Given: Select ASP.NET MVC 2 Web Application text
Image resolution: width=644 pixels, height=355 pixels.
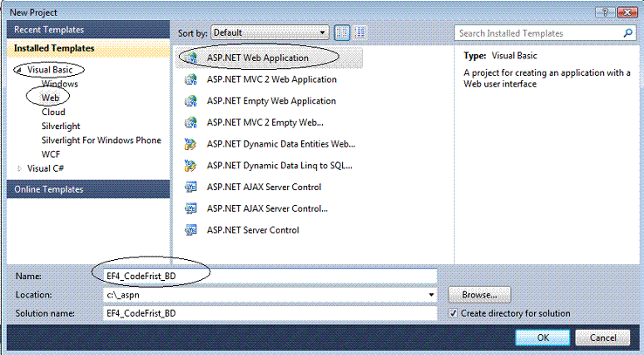Looking at the screenshot, I should [x=271, y=79].
